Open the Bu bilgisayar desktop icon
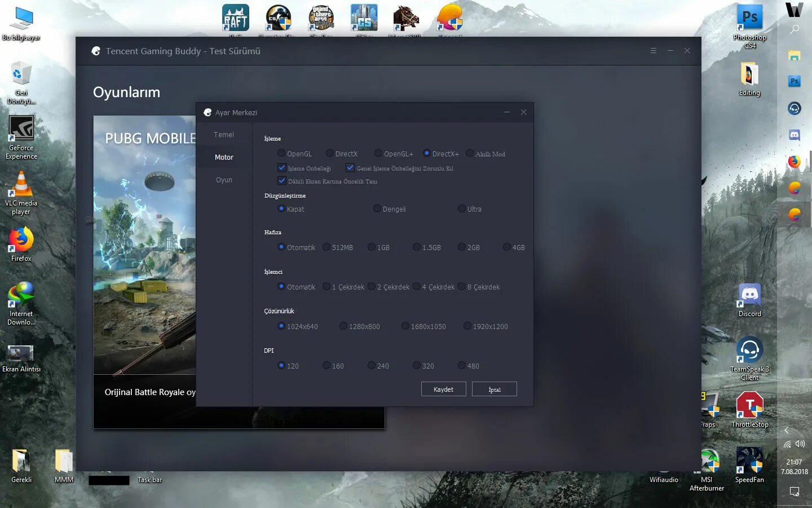This screenshot has width=812, height=508. 21,24
